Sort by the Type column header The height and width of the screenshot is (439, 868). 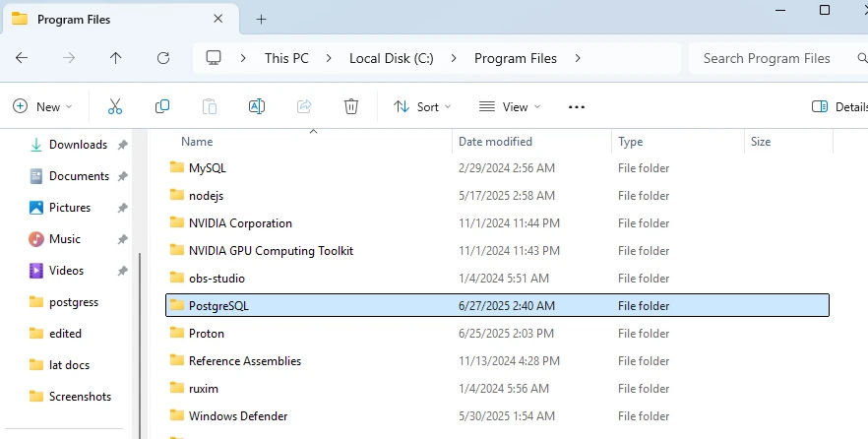(x=631, y=142)
